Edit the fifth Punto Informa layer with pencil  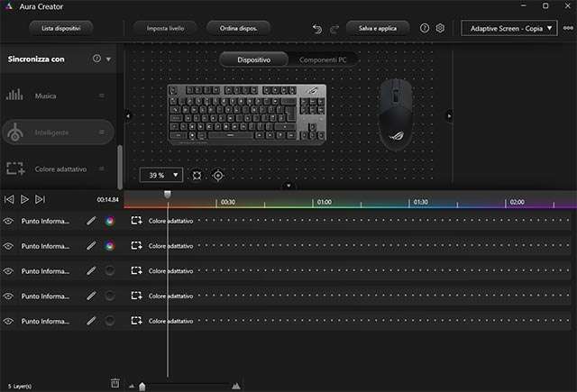(91, 321)
